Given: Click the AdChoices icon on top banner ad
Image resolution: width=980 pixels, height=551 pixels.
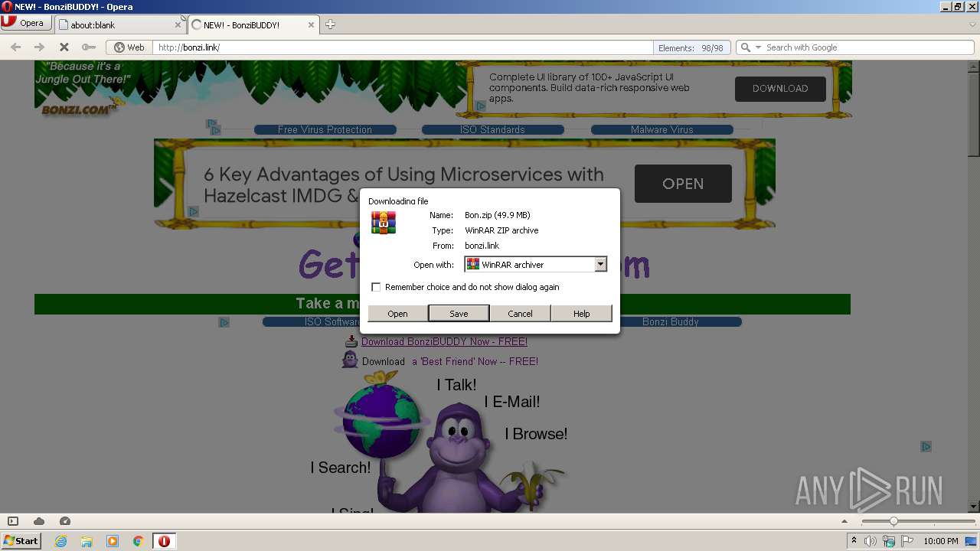Looking at the screenshot, I should coord(480,106).
